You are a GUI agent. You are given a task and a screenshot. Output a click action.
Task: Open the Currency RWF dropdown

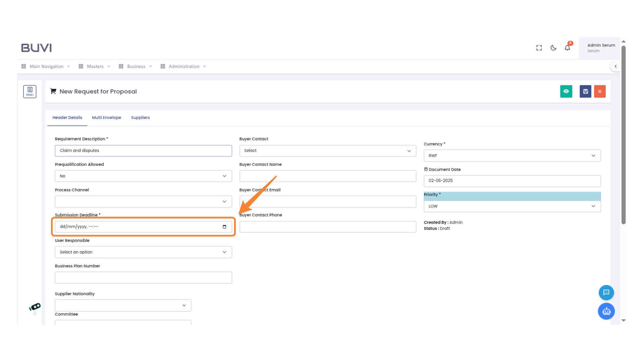point(512,156)
